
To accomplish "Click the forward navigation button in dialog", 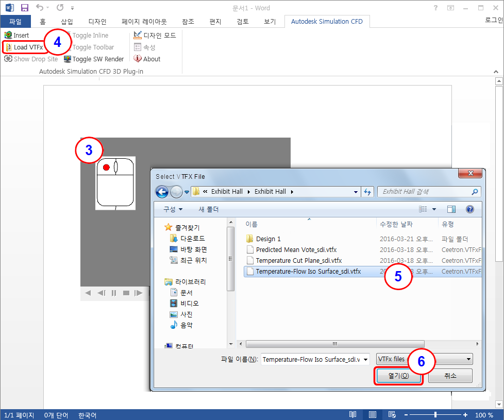I will (x=176, y=192).
